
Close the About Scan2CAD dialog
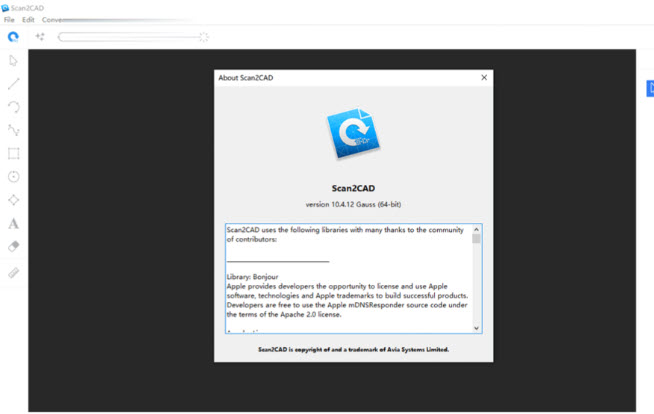click(484, 77)
